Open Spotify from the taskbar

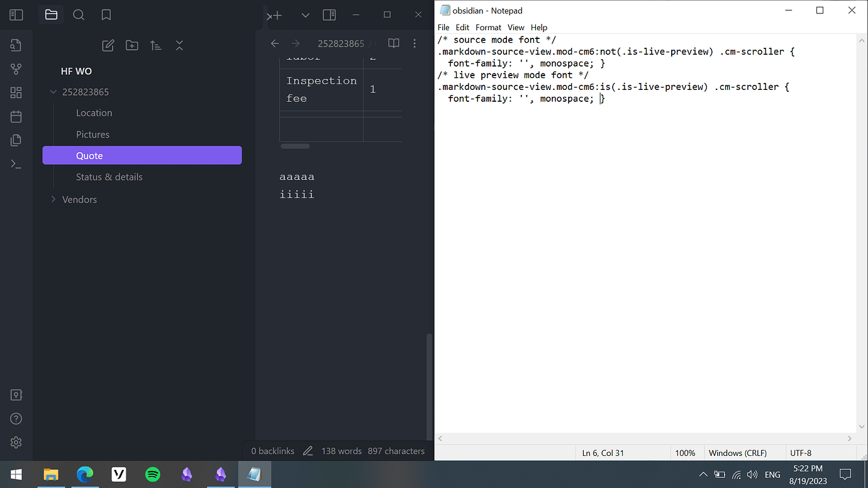[153, 474]
